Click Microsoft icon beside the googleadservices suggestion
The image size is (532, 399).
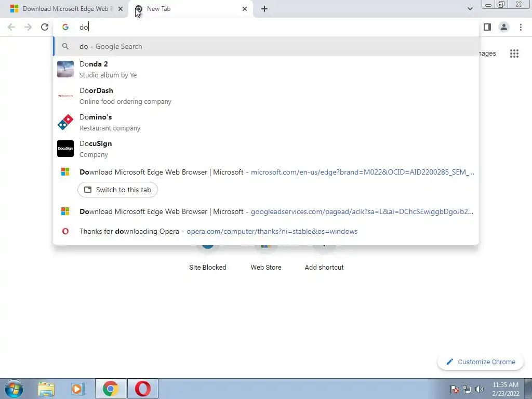tap(65, 211)
